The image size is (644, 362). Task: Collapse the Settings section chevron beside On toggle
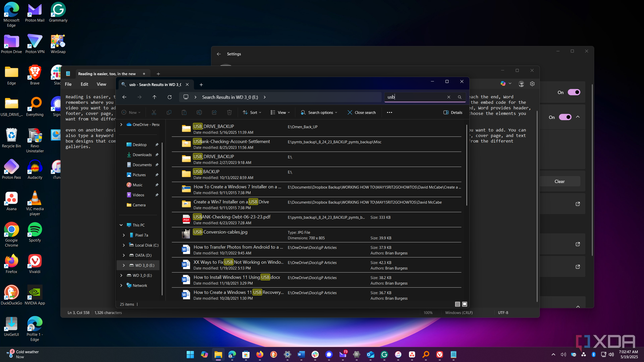(578, 117)
